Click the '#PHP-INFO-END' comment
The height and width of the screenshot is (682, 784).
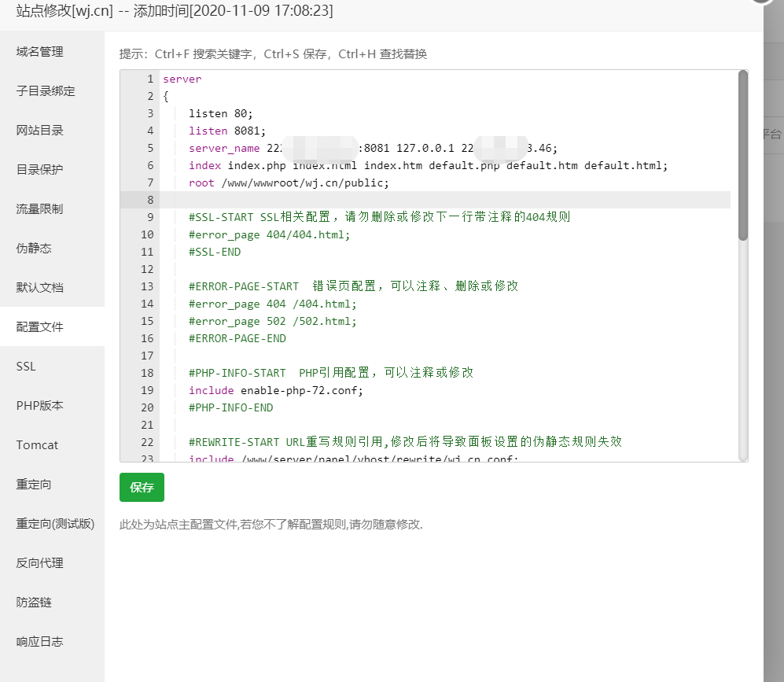(x=230, y=407)
